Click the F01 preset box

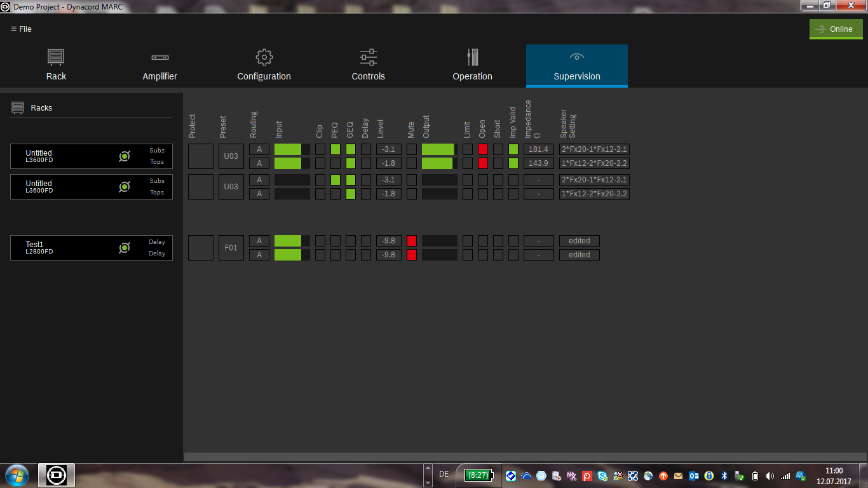(x=231, y=248)
